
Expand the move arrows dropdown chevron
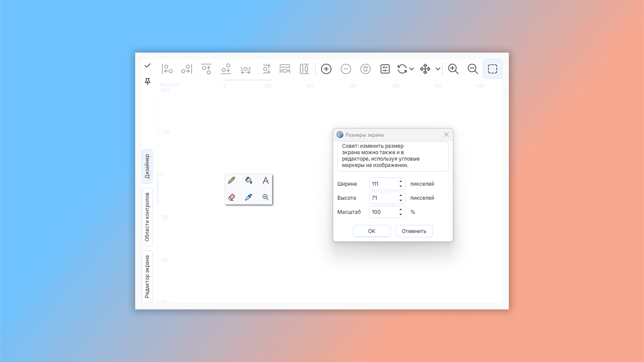pos(438,69)
